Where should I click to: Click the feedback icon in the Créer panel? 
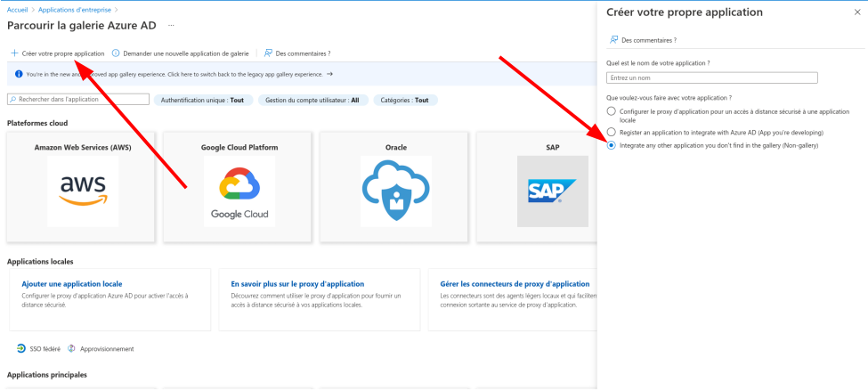pyautogui.click(x=613, y=40)
